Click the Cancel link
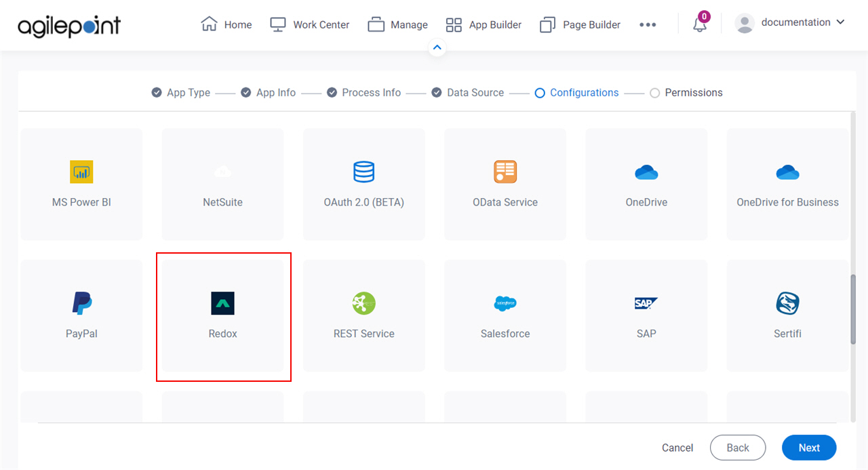The width and height of the screenshot is (868, 470). click(x=677, y=448)
